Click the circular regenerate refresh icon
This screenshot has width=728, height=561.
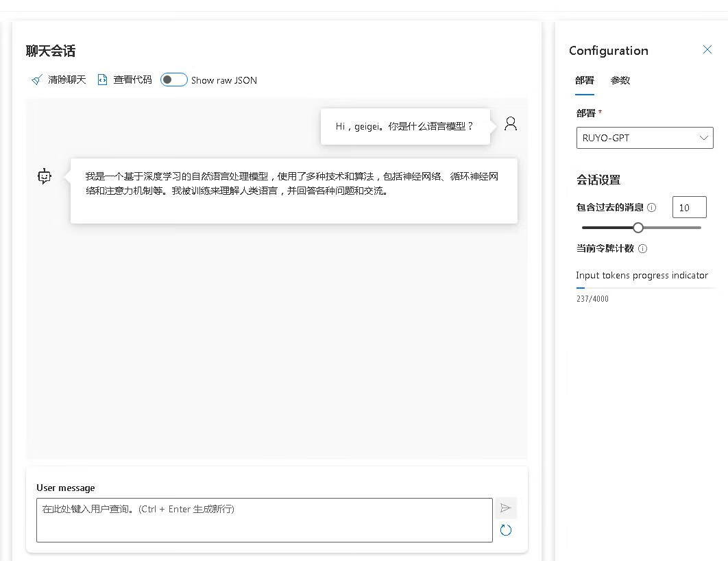(x=506, y=530)
